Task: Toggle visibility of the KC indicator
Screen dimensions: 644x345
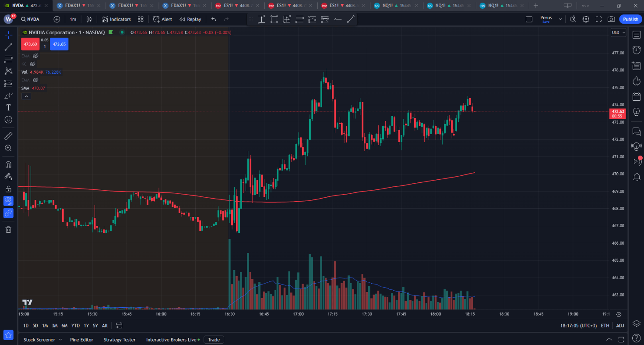Action: tap(32, 64)
